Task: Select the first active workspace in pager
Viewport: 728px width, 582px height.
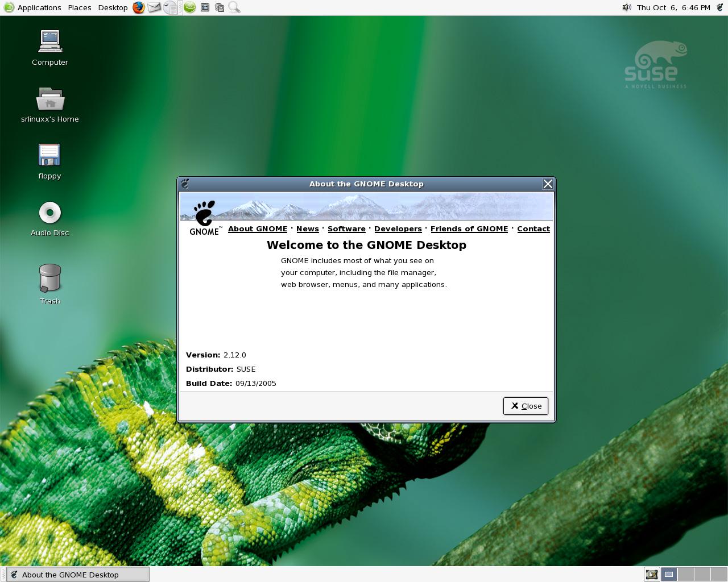Action: (x=669, y=575)
